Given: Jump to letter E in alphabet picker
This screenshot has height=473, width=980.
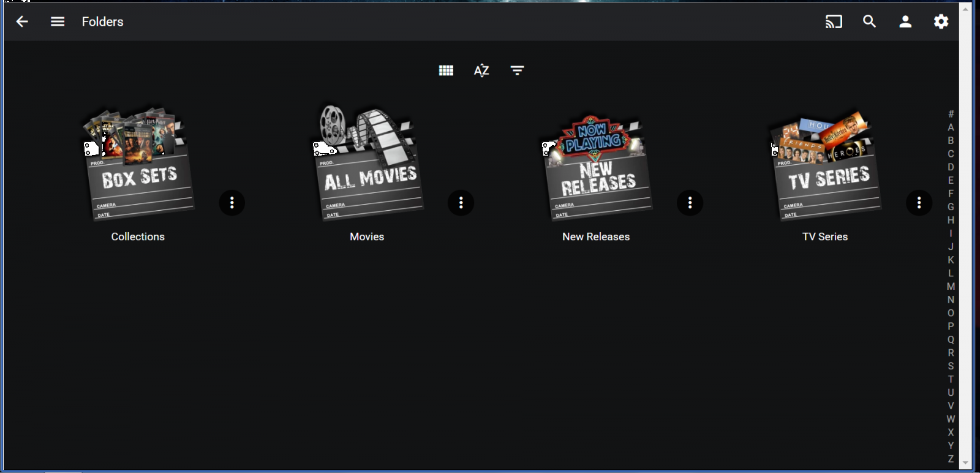Looking at the screenshot, I should [951, 180].
